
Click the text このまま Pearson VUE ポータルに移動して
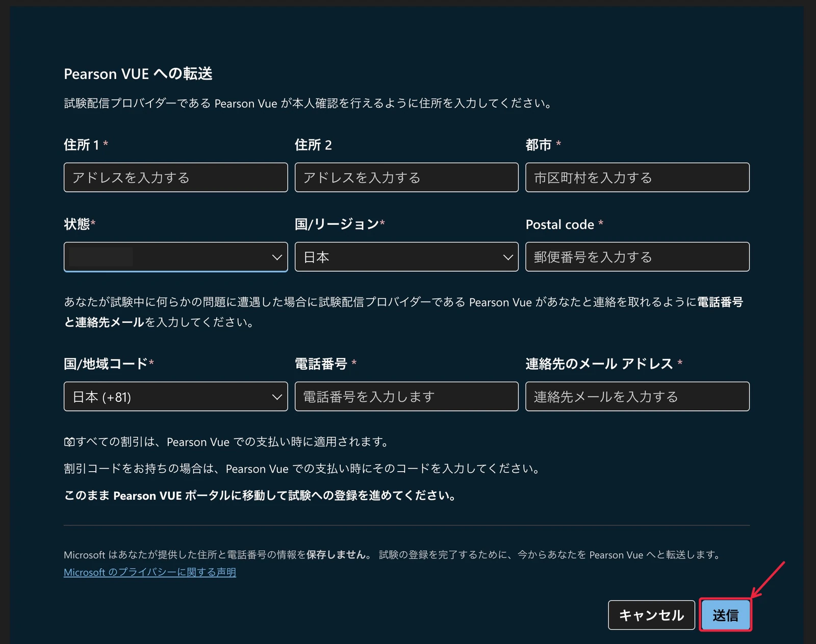point(175,496)
